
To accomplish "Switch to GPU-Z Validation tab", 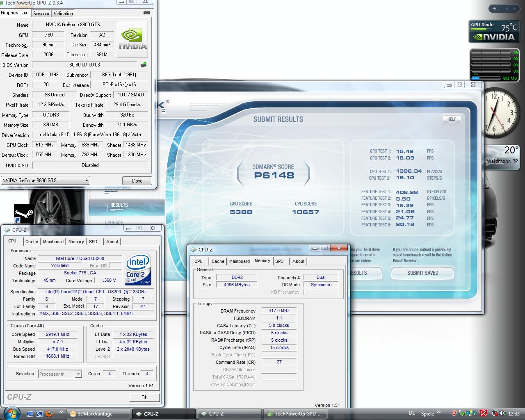I will click(x=63, y=14).
